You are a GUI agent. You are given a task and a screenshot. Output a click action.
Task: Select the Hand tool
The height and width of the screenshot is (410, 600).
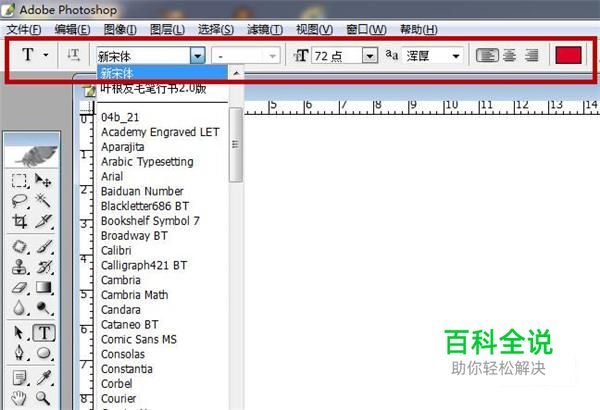pos(19,398)
